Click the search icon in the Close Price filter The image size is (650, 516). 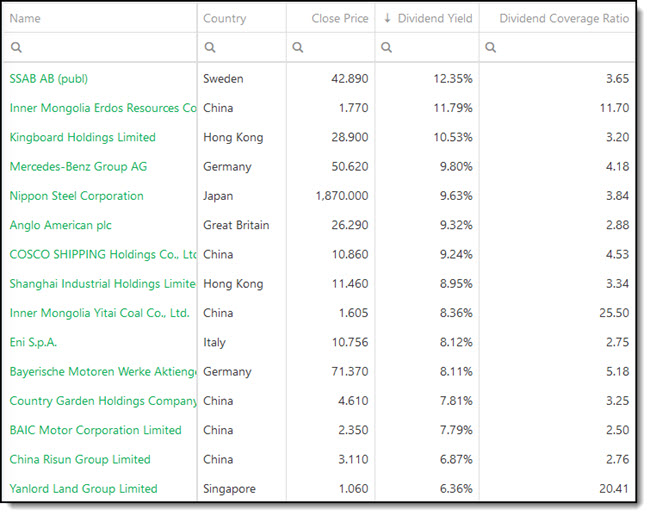(298, 47)
